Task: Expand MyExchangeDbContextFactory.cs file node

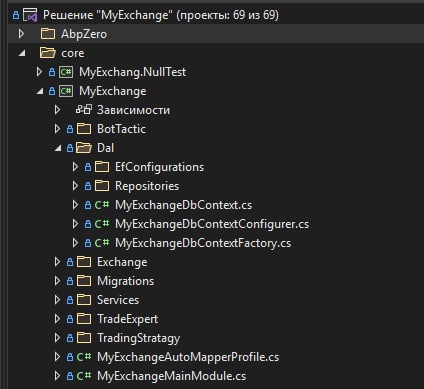Action: click(x=75, y=243)
